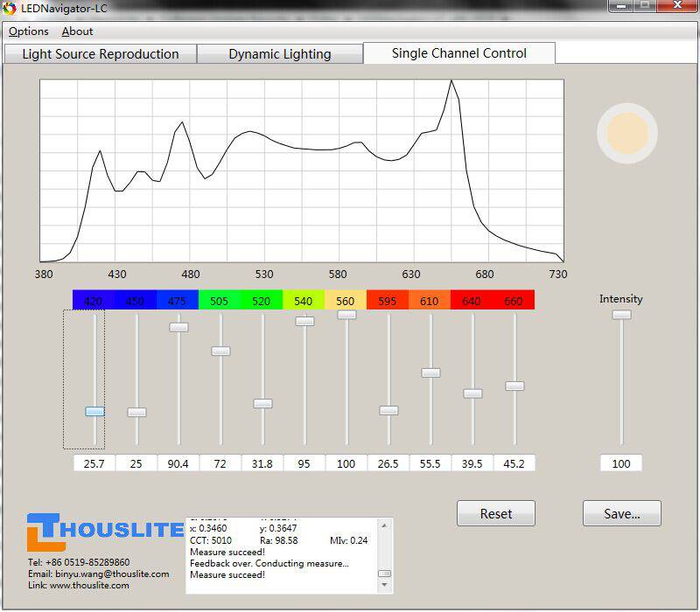Click the 475 nm channel slider handle
The image size is (700, 612).
coord(179,327)
